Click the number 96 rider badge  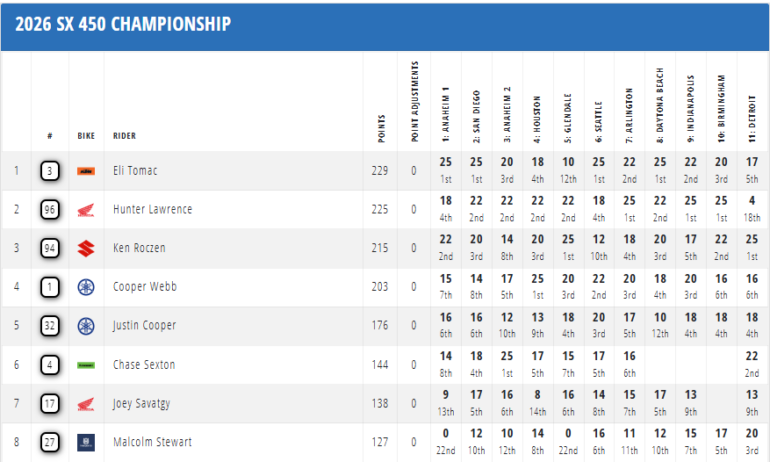tap(50, 210)
